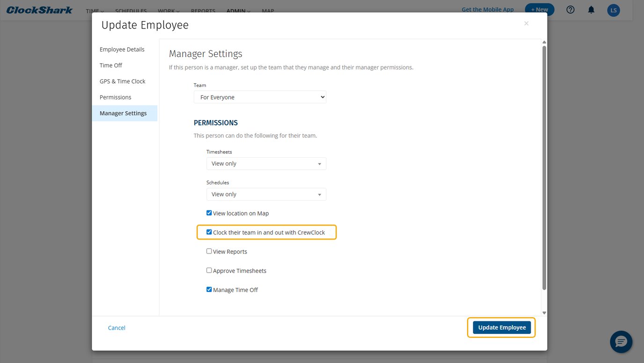
Task: Uncheck the Manage Time Off checkbox
Action: click(209, 290)
